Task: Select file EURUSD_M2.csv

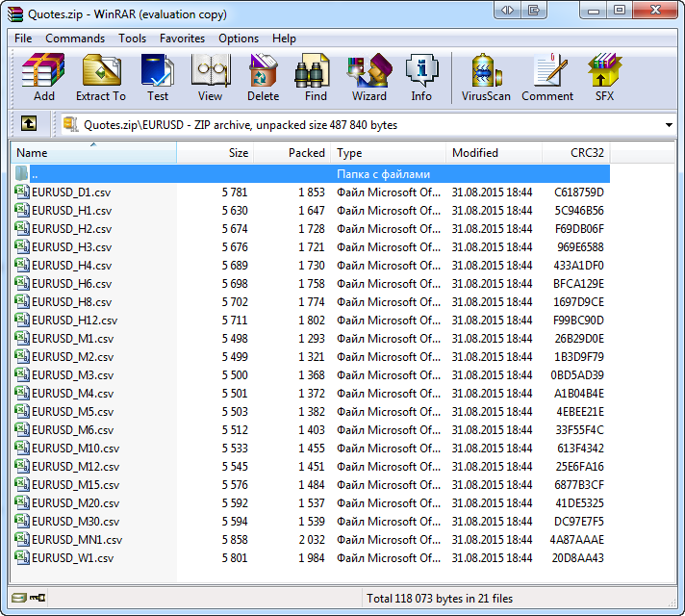Action: point(310,357)
